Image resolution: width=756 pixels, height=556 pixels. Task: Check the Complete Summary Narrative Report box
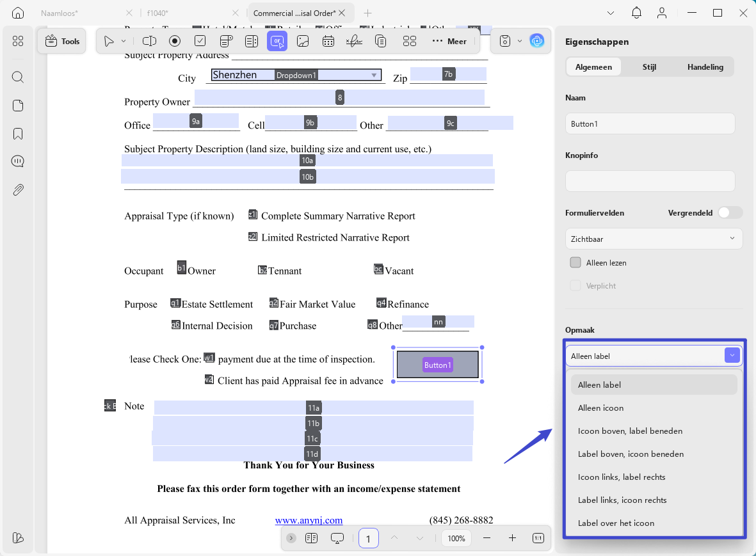click(x=253, y=214)
